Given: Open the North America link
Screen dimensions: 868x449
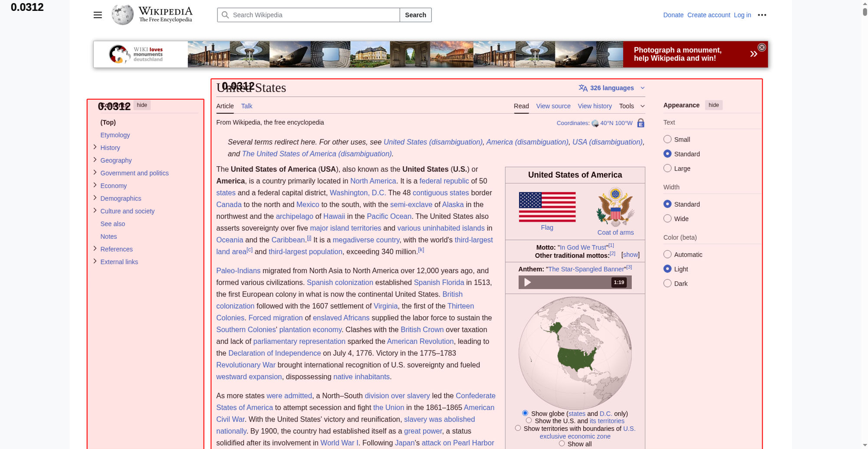Looking at the screenshot, I should [x=373, y=181].
